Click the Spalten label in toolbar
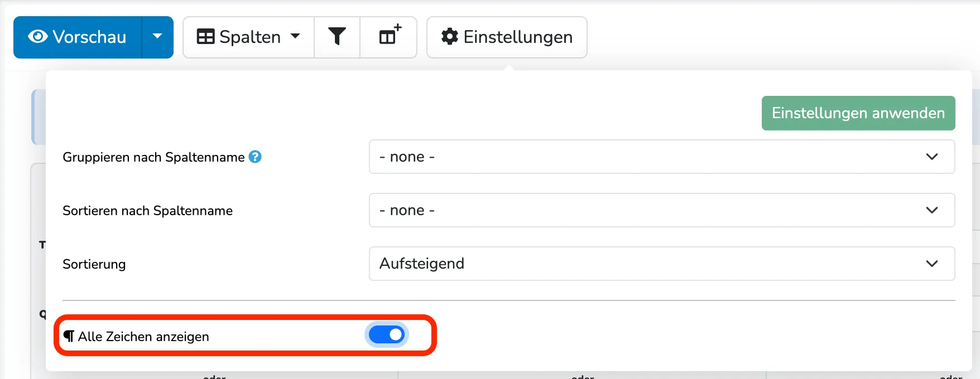This screenshot has height=379, width=980. tap(250, 37)
